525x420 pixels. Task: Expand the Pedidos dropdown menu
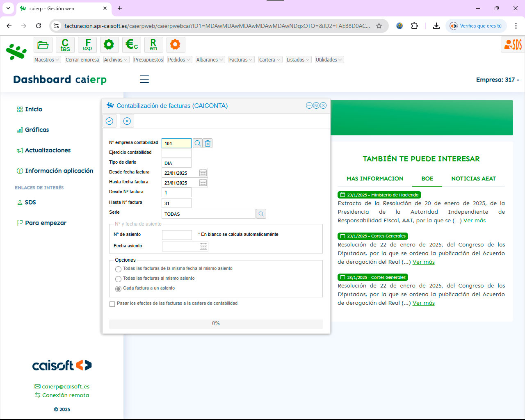click(180, 59)
